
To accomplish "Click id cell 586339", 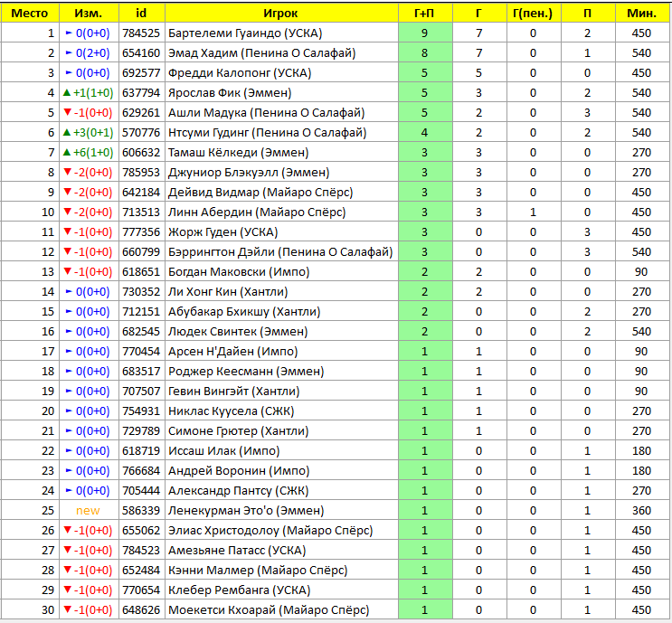I will pos(141,511).
